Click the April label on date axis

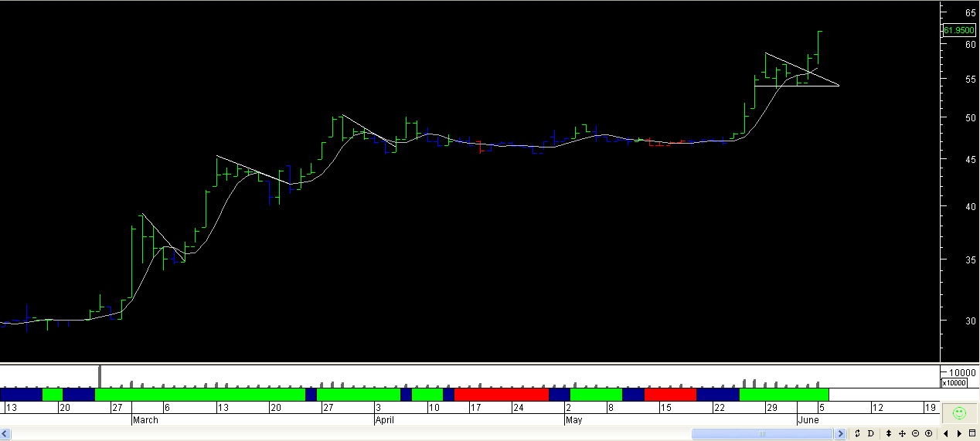(384, 420)
